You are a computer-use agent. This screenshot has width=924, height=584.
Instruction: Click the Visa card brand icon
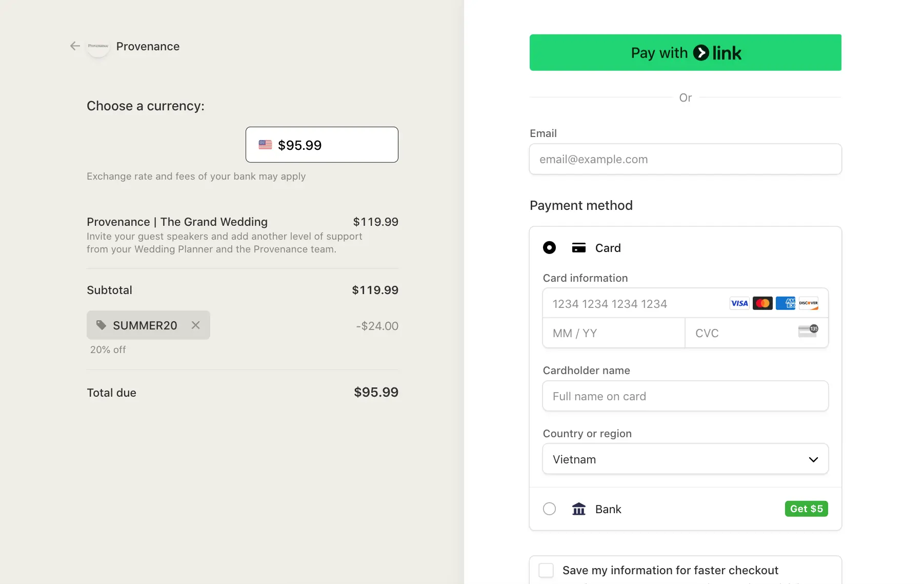point(739,303)
